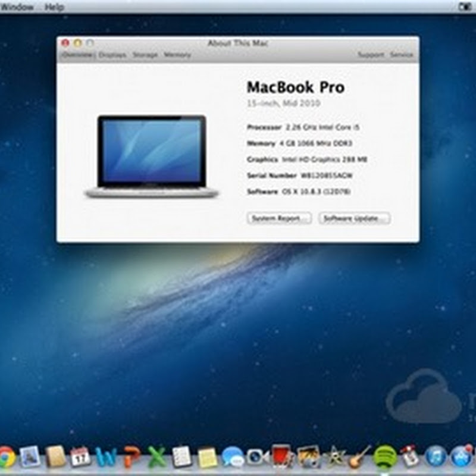The width and height of the screenshot is (476, 476).
Task: Open the Messages speech bubble icon
Action: click(233, 457)
